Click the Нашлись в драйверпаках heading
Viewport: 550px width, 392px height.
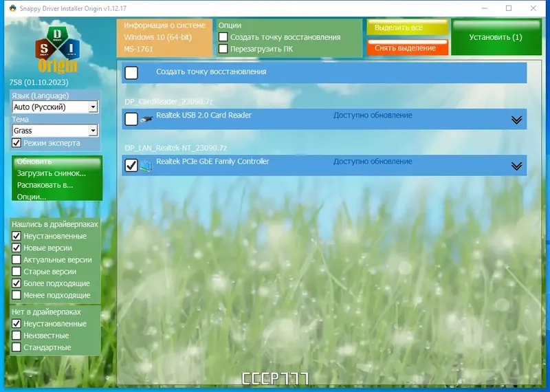(x=55, y=224)
